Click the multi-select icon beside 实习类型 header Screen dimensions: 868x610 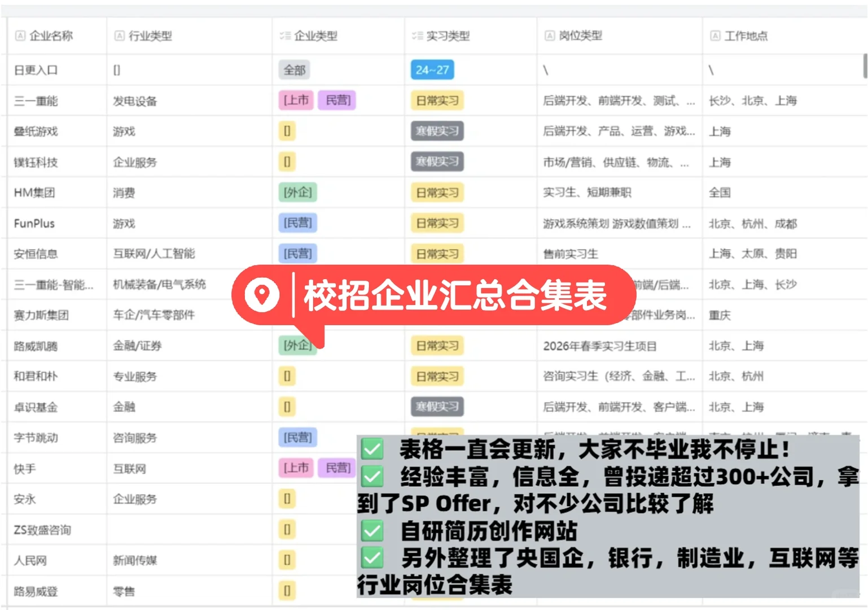tap(417, 36)
